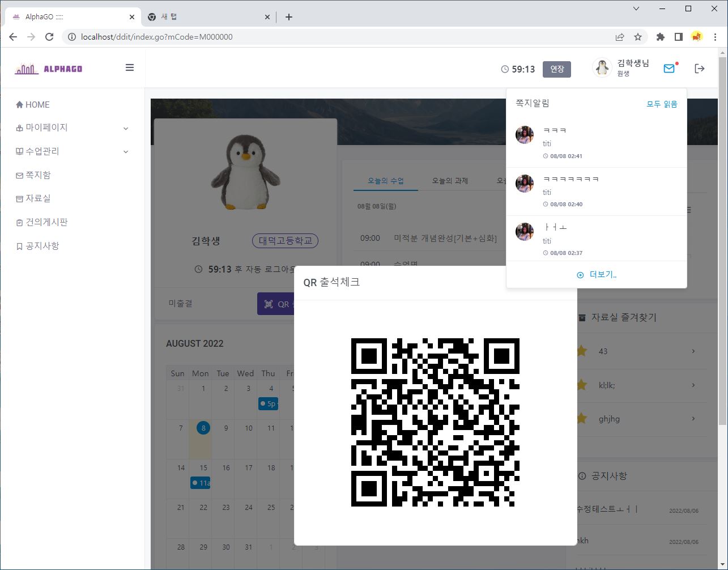Select day 8 on the August calendar
728x570 pixels.
coord(203,428)
